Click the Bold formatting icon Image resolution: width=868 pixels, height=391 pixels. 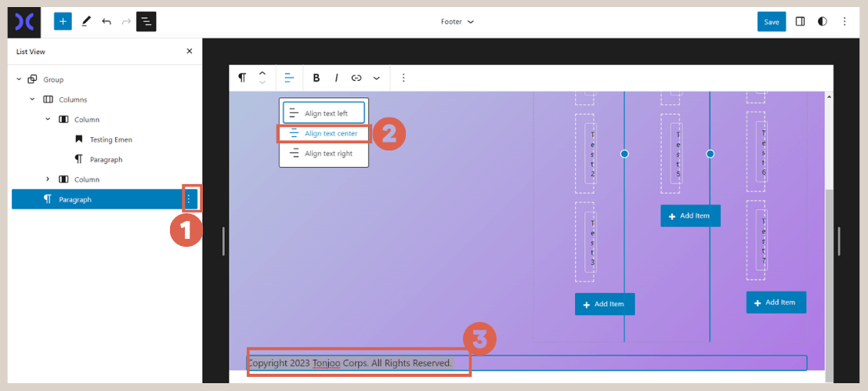[x=316, y=78]
